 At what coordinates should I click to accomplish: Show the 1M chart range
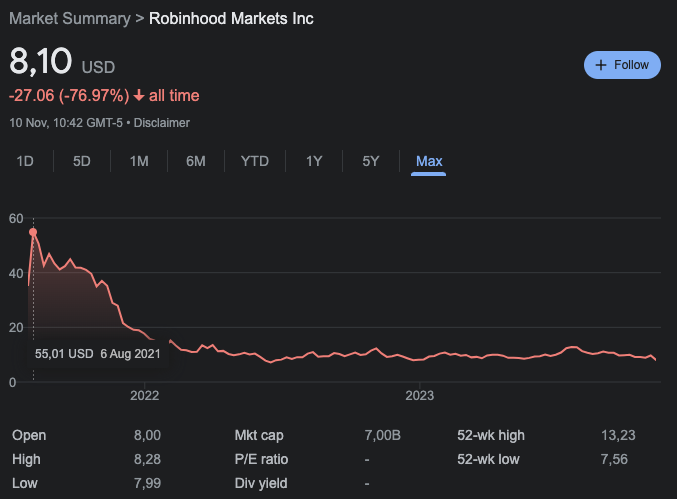tap(139, 161)
